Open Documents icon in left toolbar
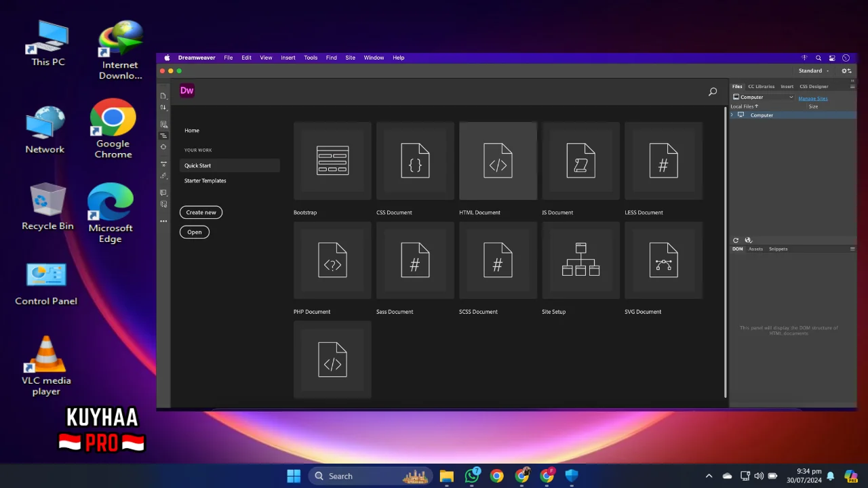Screen dimensions: 868x488 pyautogui.click(x=163, y=96)
